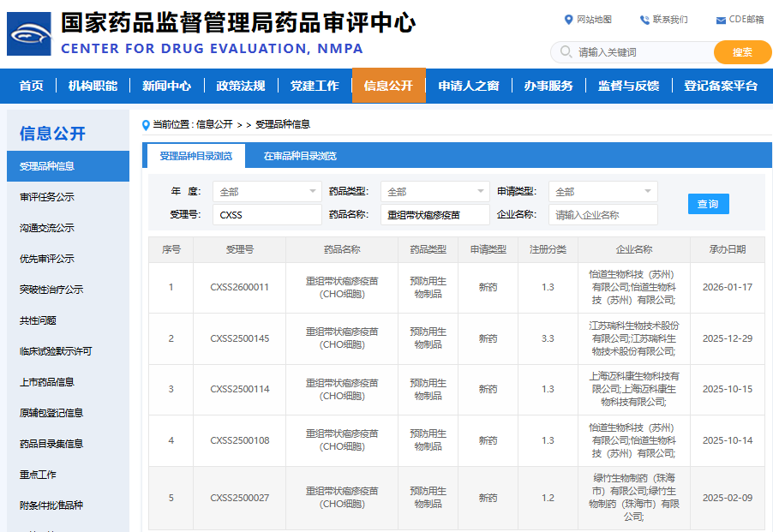Viewport: 773px width, 532px height.
Task: Click the 药品名称 input field
Action: coord(434,215)
